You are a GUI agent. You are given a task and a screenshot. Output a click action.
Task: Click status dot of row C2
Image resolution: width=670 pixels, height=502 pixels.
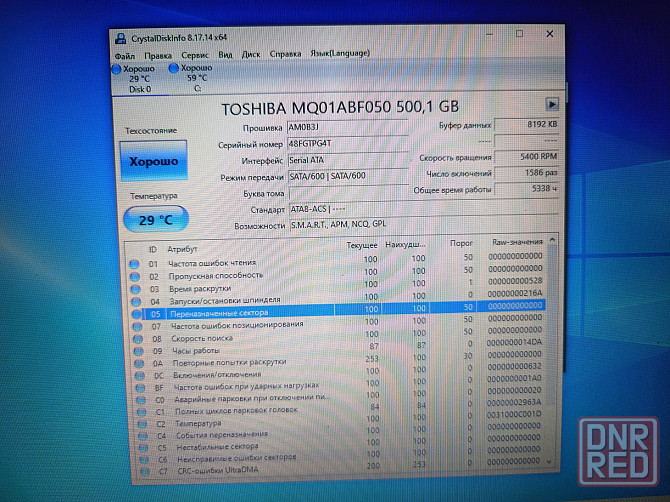click(x=142, y=425)
